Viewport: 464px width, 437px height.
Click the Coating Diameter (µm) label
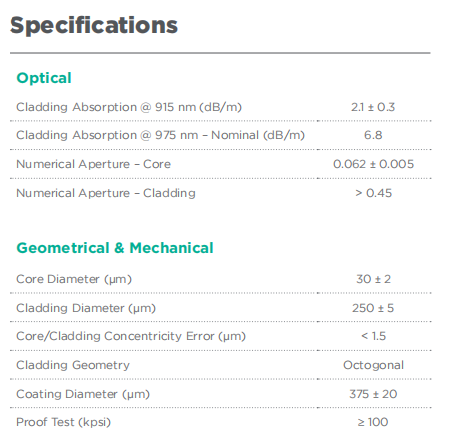point(83,394)
